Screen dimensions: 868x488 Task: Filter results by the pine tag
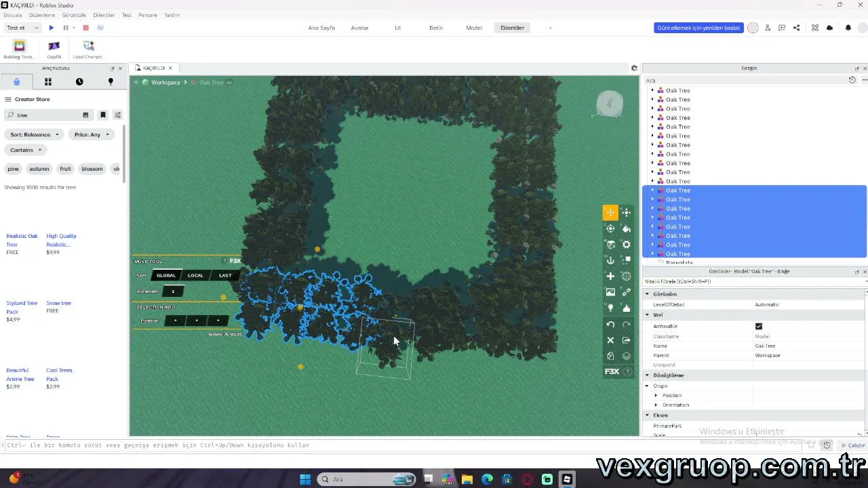[14, 169]
